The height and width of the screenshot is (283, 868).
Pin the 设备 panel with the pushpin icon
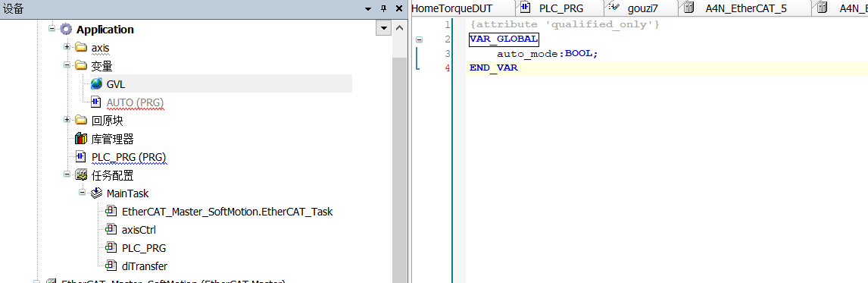(383, 9)
